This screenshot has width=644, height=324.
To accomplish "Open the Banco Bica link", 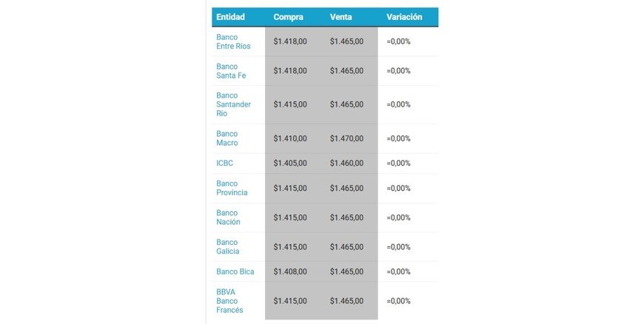I will [235, 271].
